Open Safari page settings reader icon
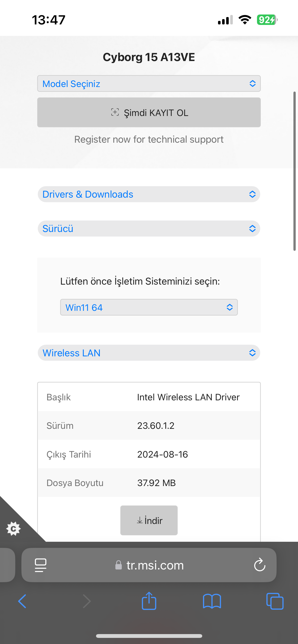Image resolution: width=298 pixels, height=644 pixels. (40, 565)
